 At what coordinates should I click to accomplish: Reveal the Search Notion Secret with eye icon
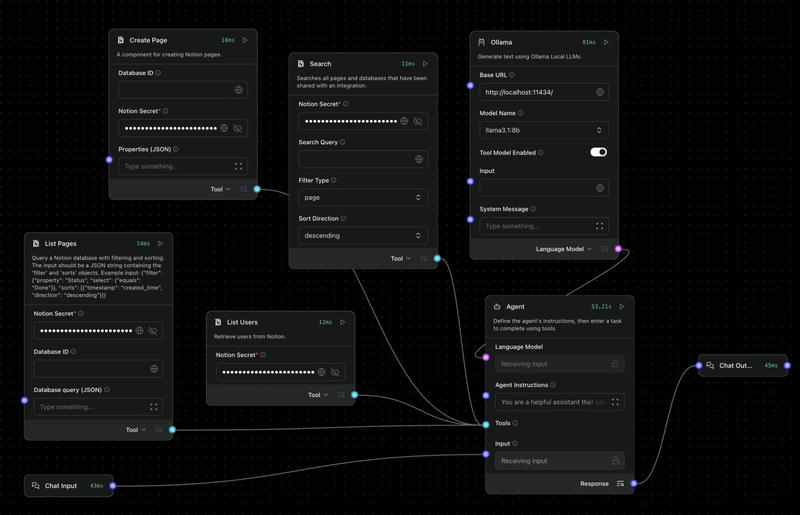pos(418,121)
